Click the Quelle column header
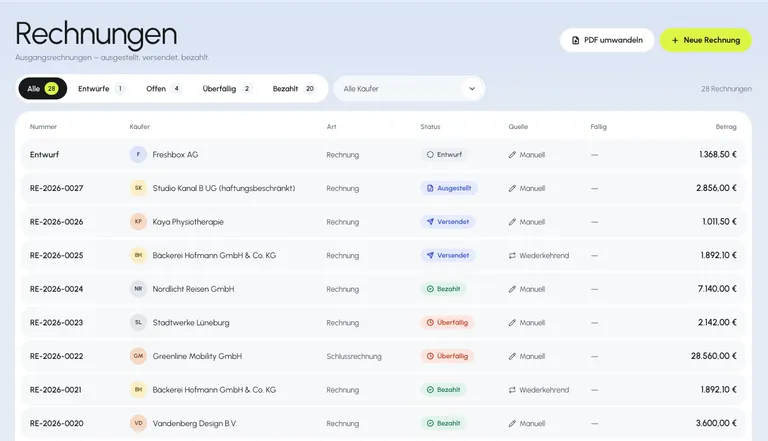 [518, 126]
